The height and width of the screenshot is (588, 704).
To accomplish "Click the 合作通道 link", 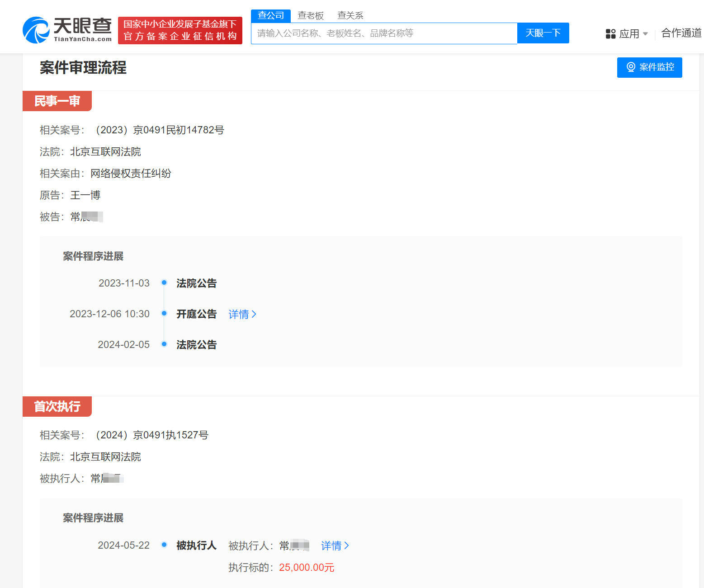I will 680,33.
